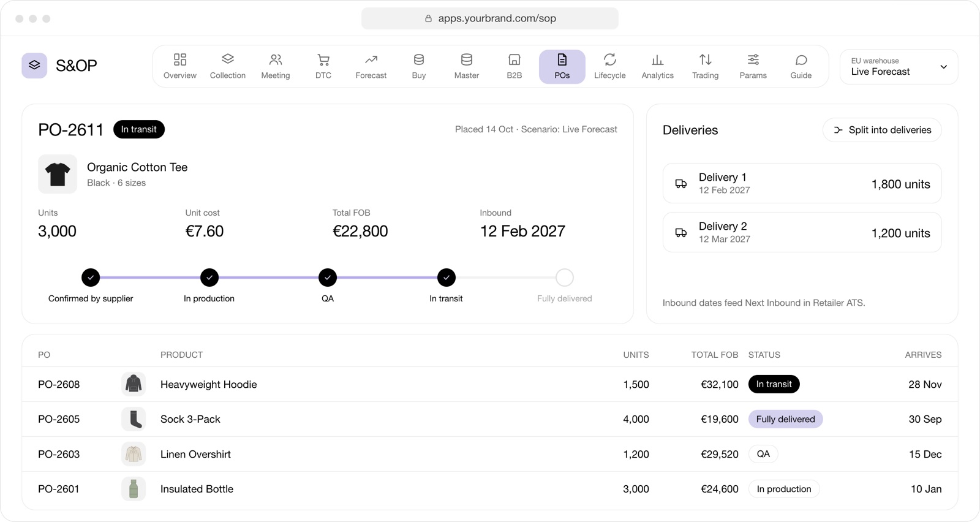The height and width of the screenshot is (522, 980).
Task: Click the TOTAL FOB column header
Action: (715, 355)
